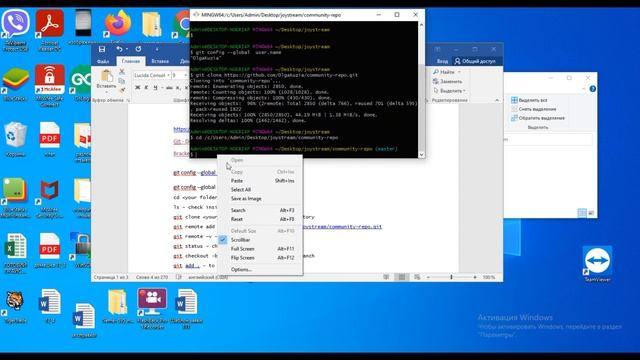Viewport: 640px width, 360px height.
Task: Click the community-repo.git hyperlink in Word document
Action: [342, 227]
